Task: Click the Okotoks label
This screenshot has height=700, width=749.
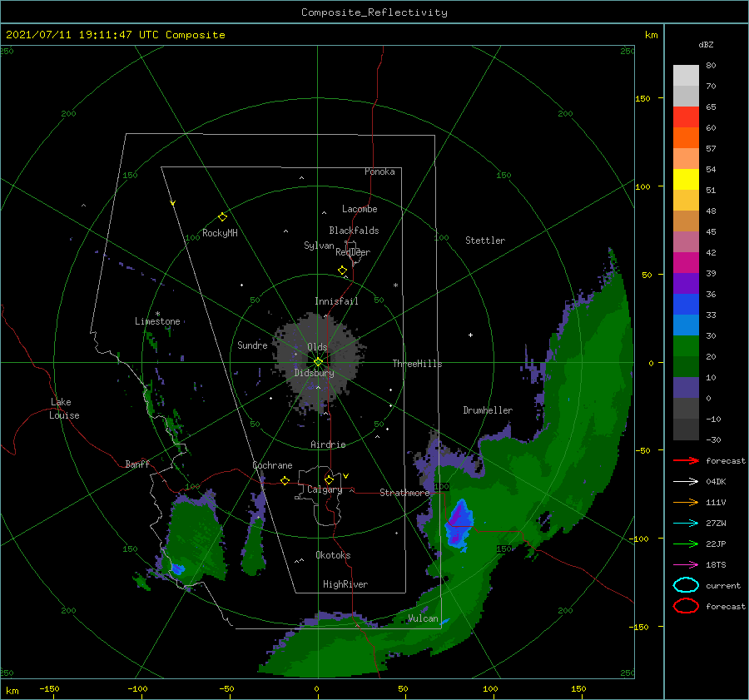Action: click(333, 555)
